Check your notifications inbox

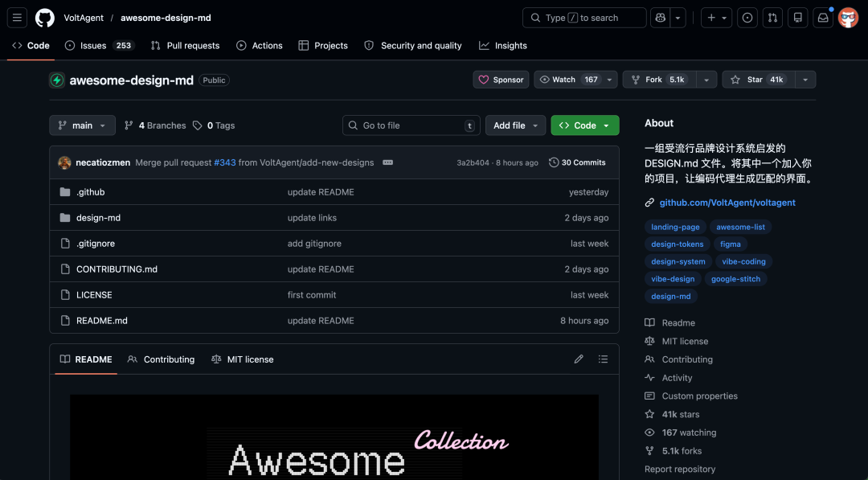pyautogui.click(x=822, y=17)
